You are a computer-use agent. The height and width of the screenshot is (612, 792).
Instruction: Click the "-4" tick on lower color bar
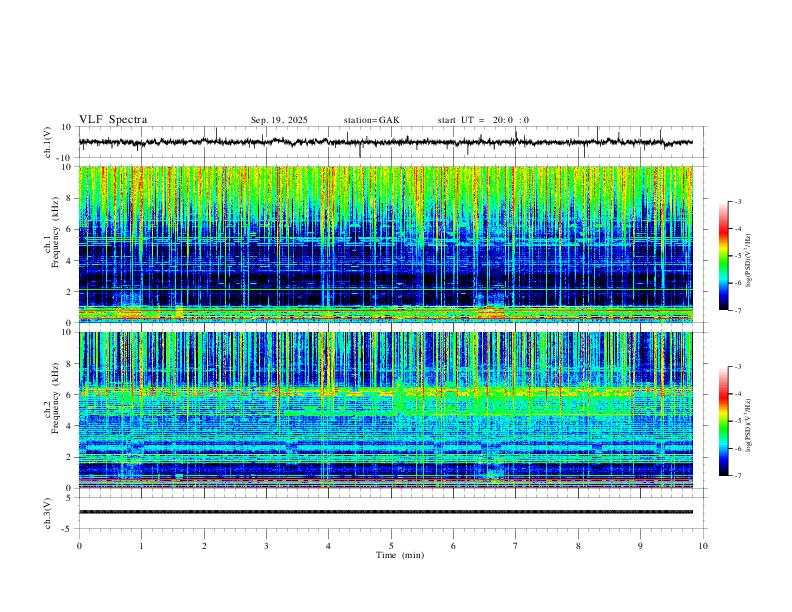[737, 393]
